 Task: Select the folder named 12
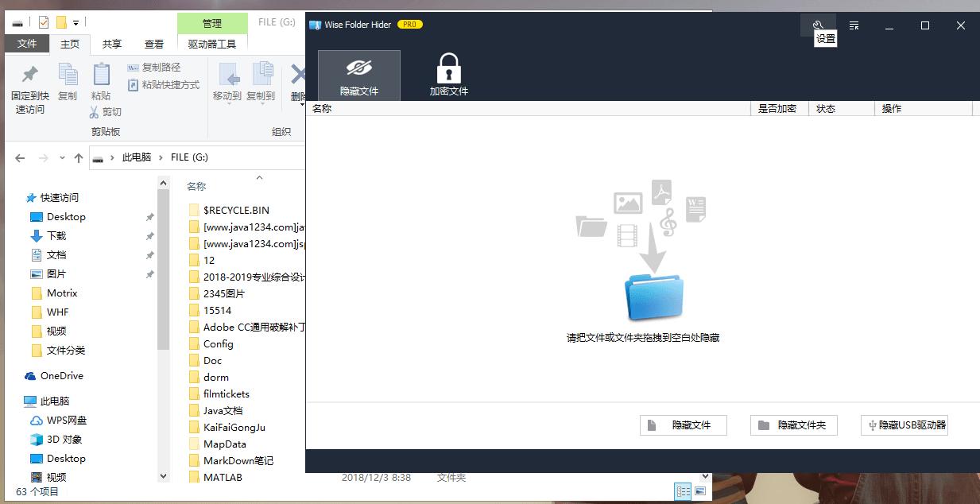pyautogui.click(x=209, y=260)
